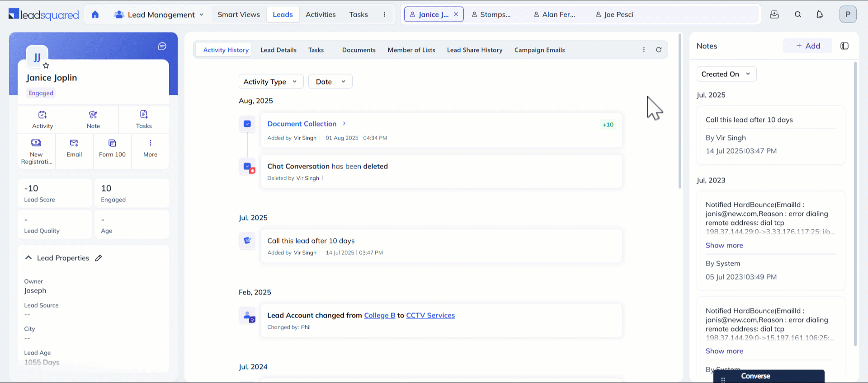Viewport: 868px width, 383px height.
Task: Refresh the activity history
Action: (x=659, y=50)
